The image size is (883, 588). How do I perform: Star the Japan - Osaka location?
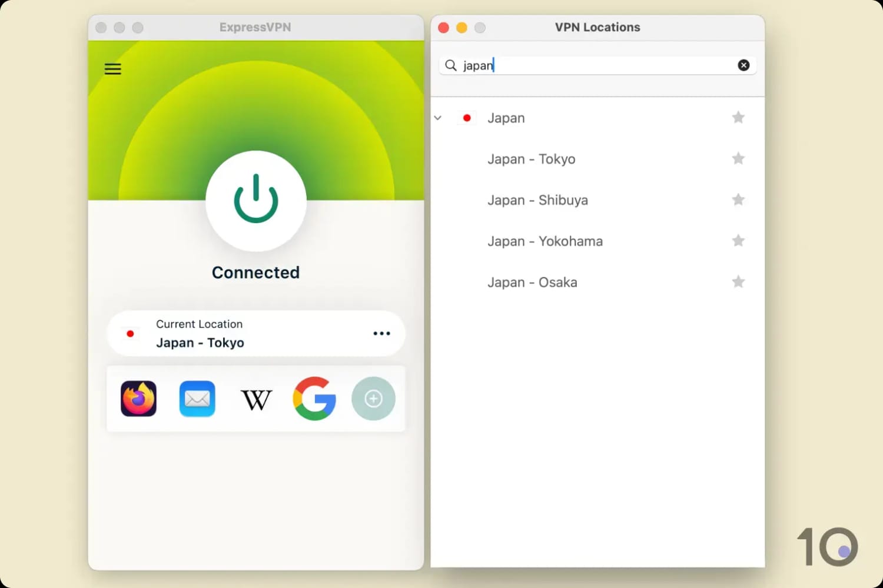(738, 282)
